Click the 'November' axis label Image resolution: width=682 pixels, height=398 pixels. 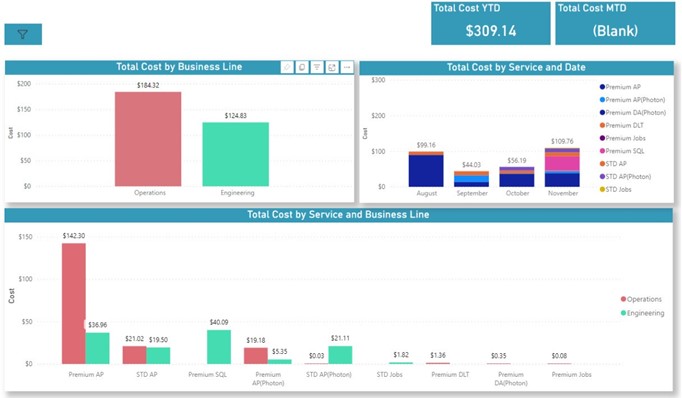point(563,193)
